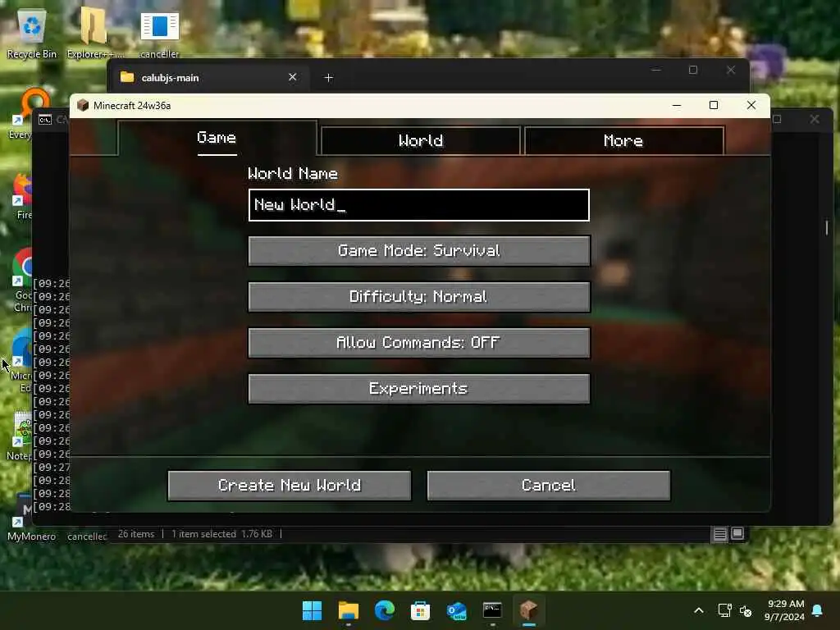Open Microsoft Store from the taskbar
The height and width of the screenshot is (630, 840).
(420, 610)
